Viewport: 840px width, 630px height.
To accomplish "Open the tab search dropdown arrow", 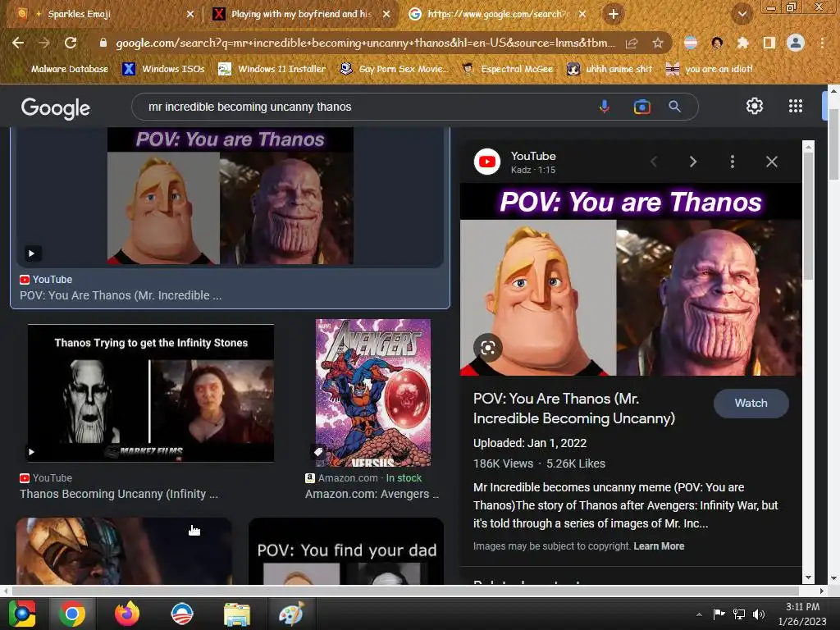I will 742,15.
